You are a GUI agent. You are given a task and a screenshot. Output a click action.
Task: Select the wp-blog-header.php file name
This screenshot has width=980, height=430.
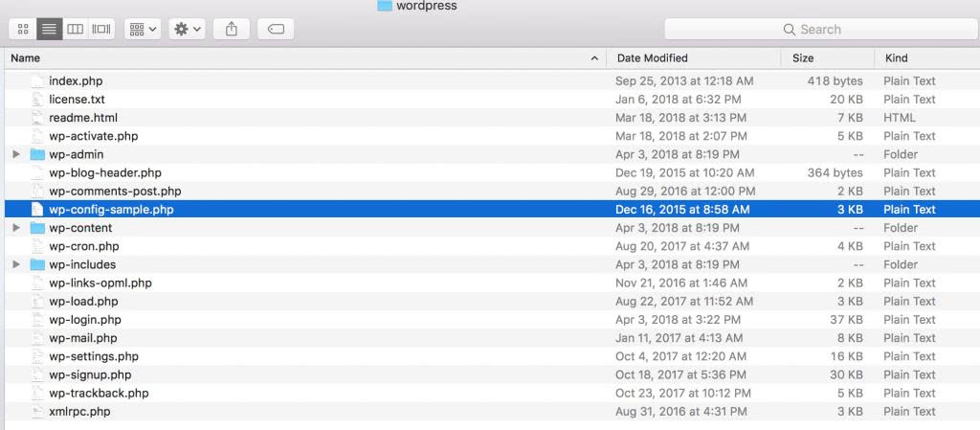(105, 172)
